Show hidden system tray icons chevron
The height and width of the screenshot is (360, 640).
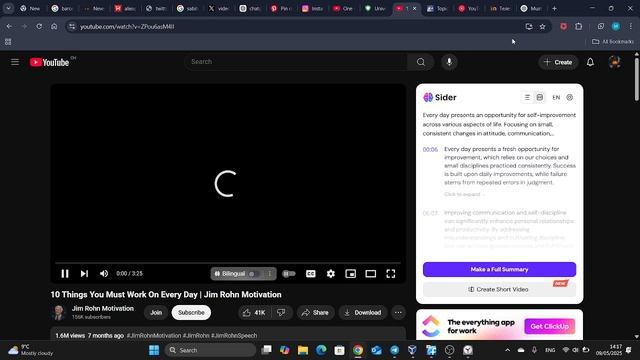(x=507, y=350)
